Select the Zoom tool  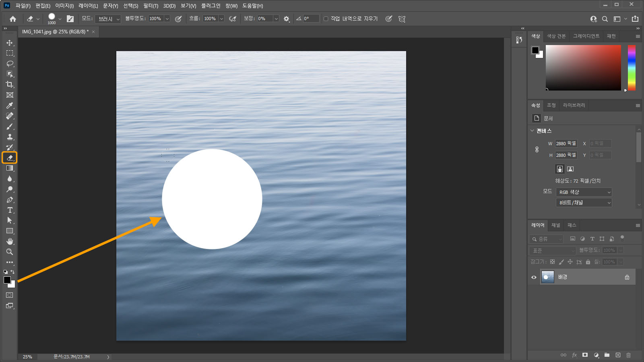[10, 252]
